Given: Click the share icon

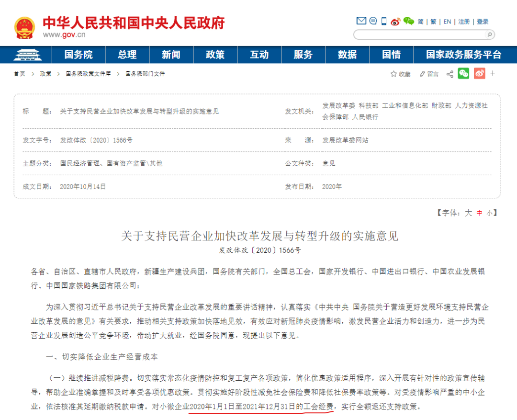Looking at the screenshot, I should point(450,74).
